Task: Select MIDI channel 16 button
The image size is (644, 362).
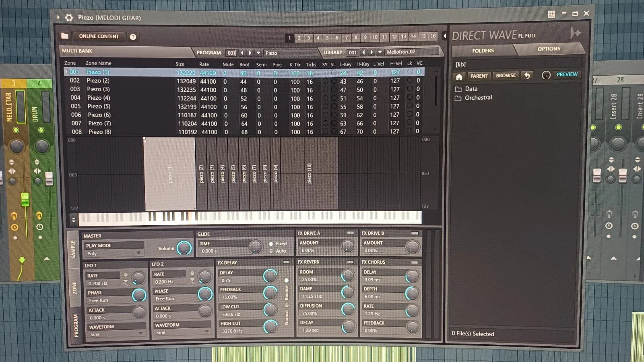Action: pos(433,36)
